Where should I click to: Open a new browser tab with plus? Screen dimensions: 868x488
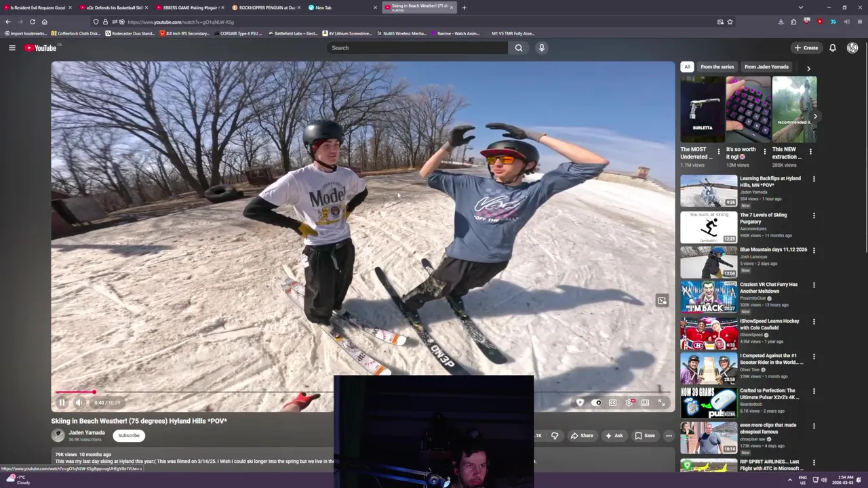pos(465,7)
